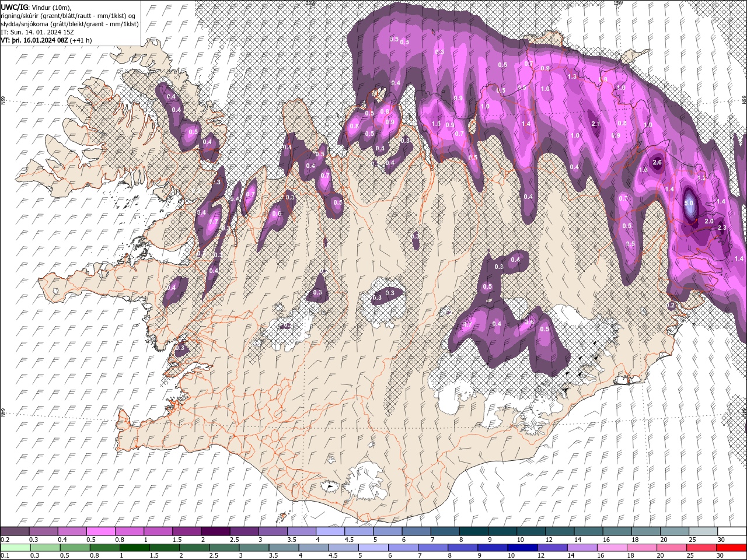Select the 3 purple swatch in upper legend
The height and width of the screenshot is (560, 747).
pos(273,531)
